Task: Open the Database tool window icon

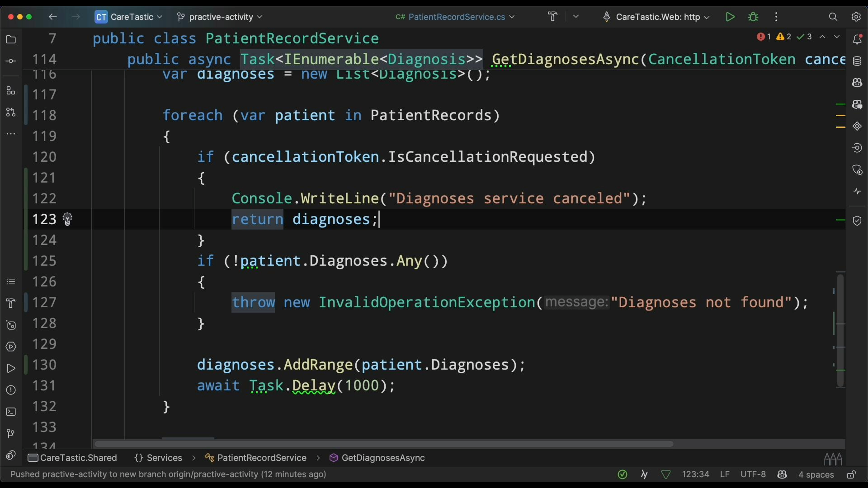Action: 857,61
